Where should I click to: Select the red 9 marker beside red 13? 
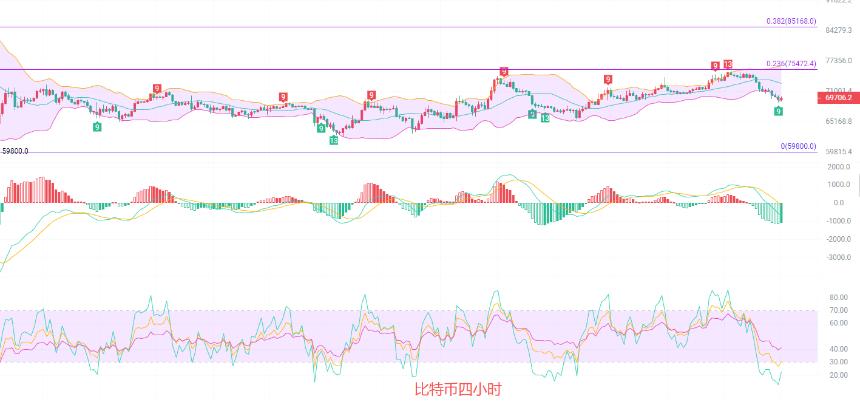715,66
